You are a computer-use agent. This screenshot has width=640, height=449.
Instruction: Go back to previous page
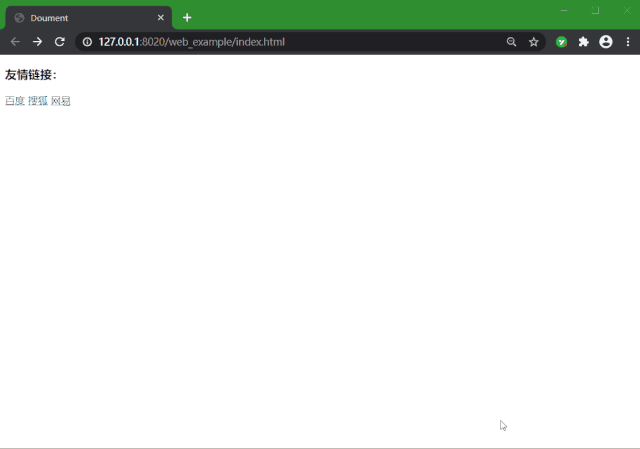click(15, 42)
